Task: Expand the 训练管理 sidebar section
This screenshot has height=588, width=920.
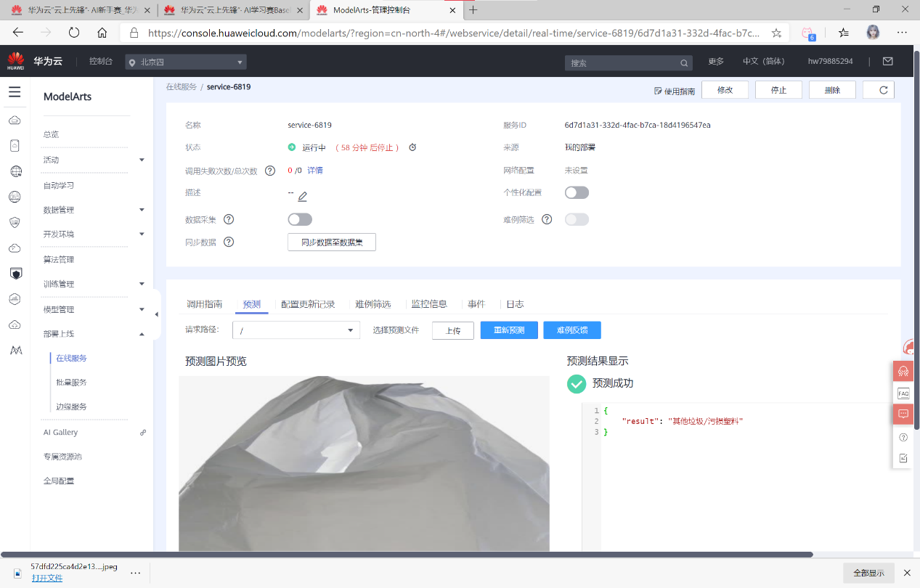Action: pyautogui.click(x=142, y=284)
